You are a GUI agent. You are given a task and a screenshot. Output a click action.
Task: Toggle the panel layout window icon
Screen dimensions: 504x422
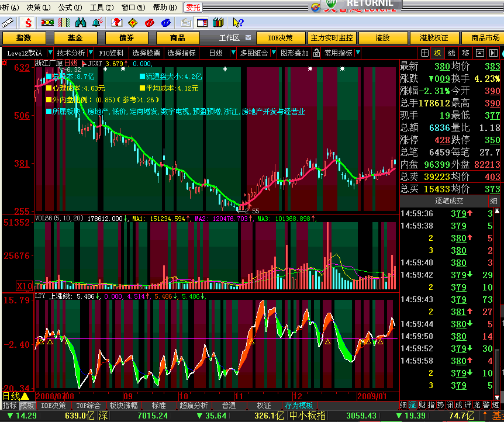[x=202, y=23]
